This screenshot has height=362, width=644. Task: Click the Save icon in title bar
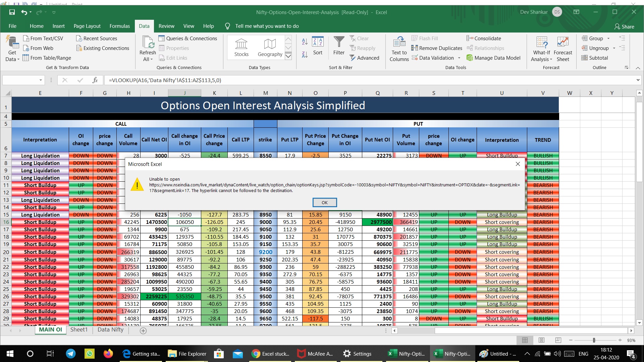tap(12, 12)
